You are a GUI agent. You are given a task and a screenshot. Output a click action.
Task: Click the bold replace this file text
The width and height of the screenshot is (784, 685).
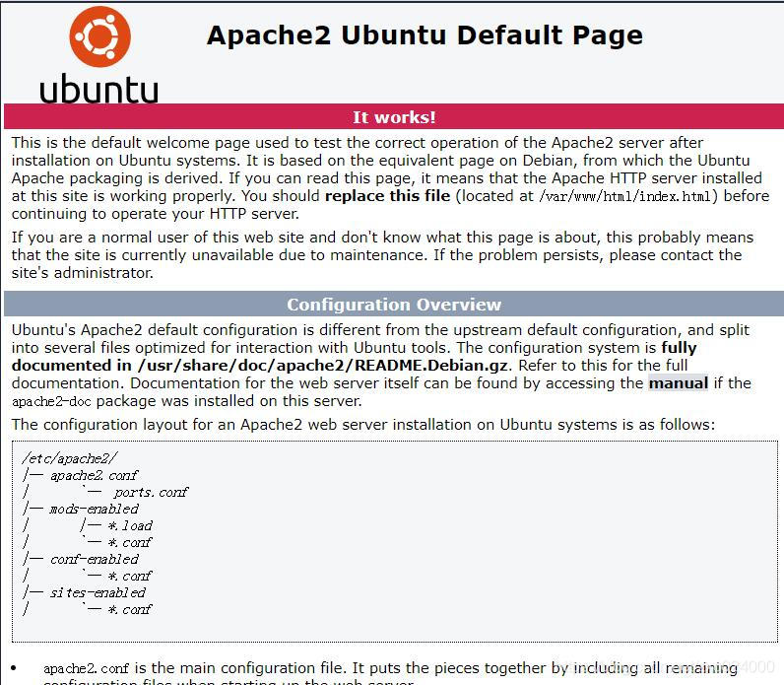click(387, 195)
